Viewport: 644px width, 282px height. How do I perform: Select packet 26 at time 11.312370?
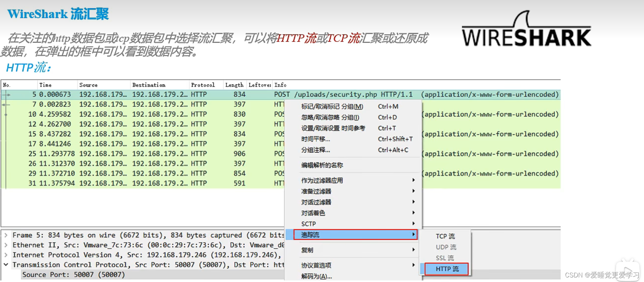(x=143, y=163)
